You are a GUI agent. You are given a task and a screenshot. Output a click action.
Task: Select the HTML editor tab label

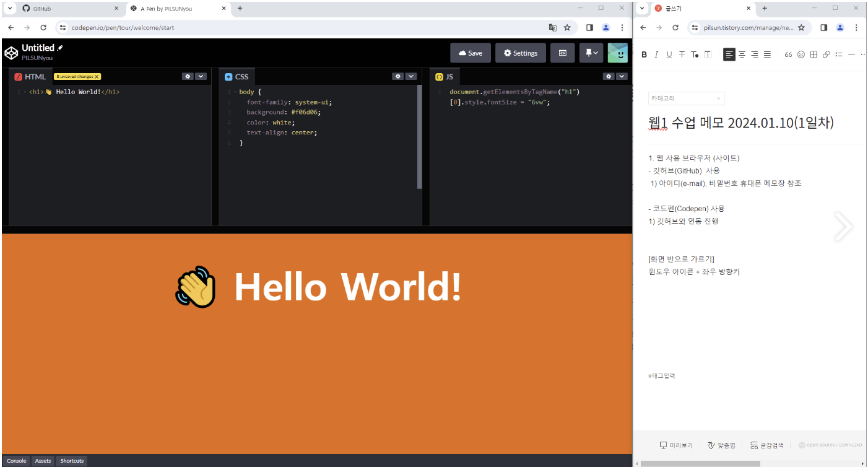pos(30,77)
